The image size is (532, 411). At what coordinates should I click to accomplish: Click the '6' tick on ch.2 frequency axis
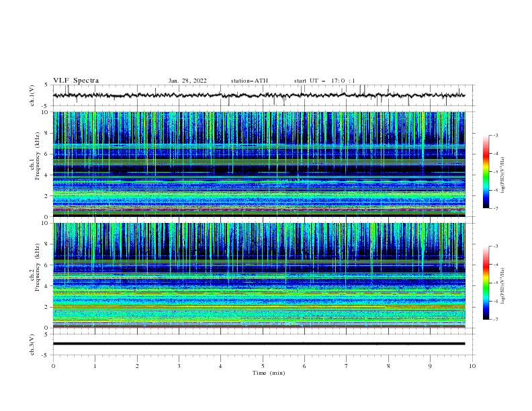(46, 265)
